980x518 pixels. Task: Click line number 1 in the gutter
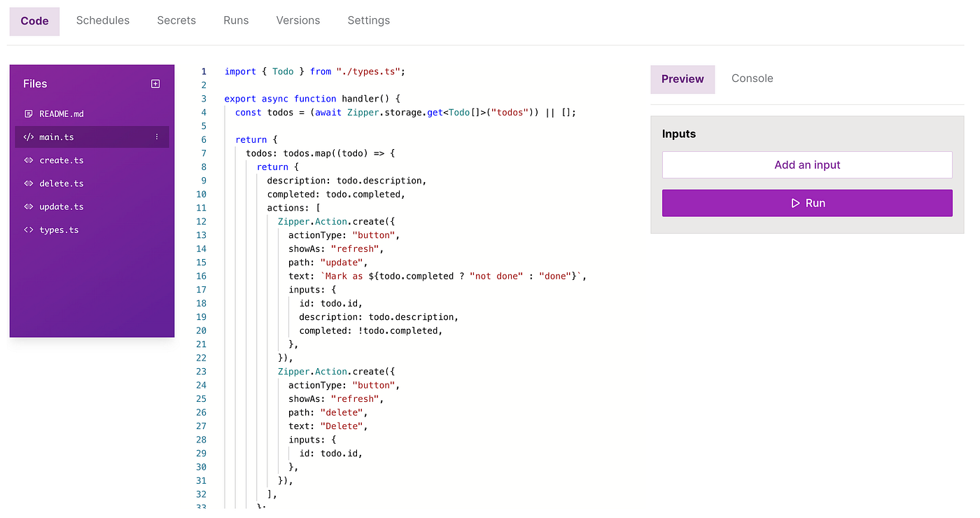click(x=204, y=71)
